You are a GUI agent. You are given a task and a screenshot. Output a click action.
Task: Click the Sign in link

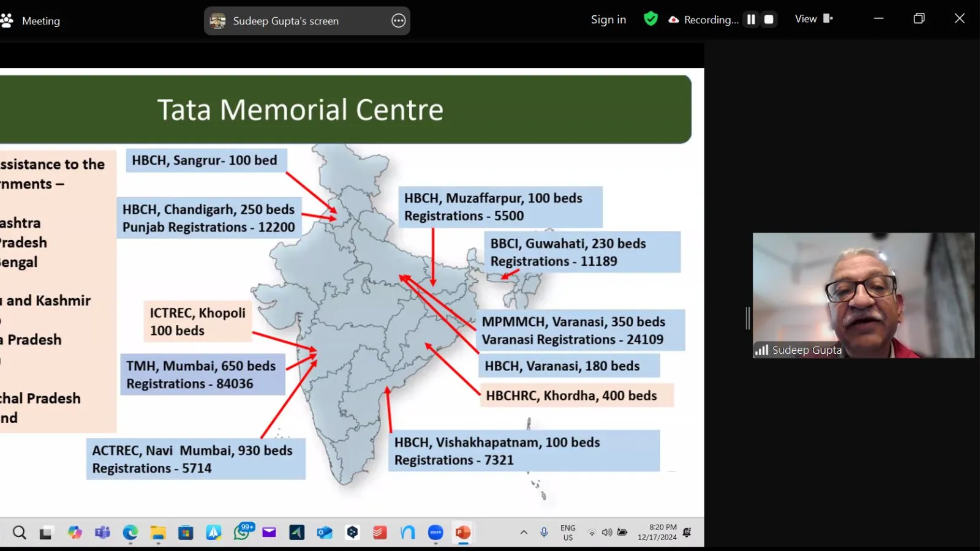608,20
